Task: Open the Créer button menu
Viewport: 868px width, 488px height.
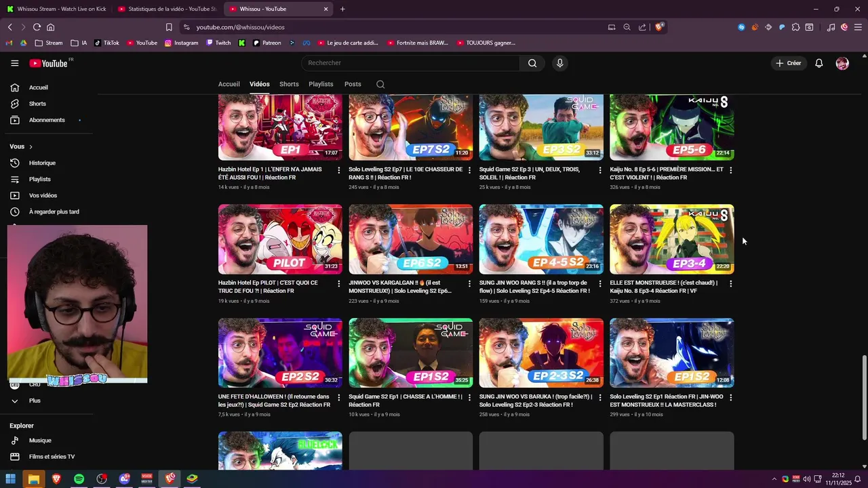Action: pyautogui.click(x=788, y=63)
